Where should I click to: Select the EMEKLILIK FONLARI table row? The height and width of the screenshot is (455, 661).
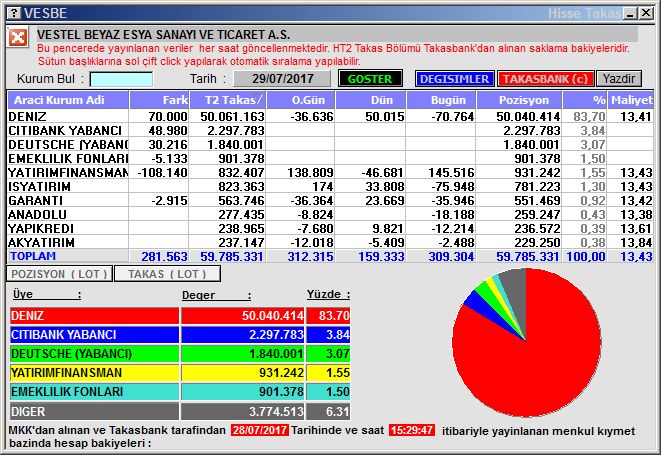[x=330, y=159]
